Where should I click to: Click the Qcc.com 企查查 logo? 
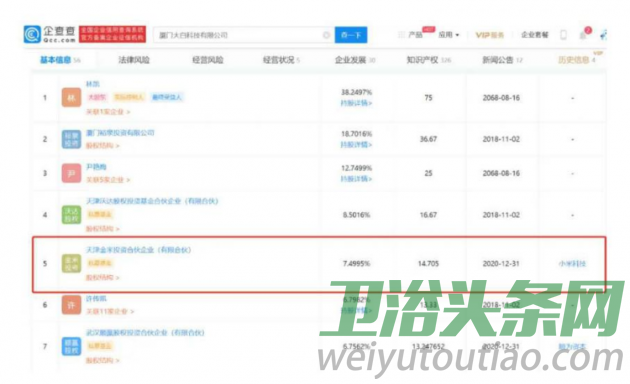point(50,35)
